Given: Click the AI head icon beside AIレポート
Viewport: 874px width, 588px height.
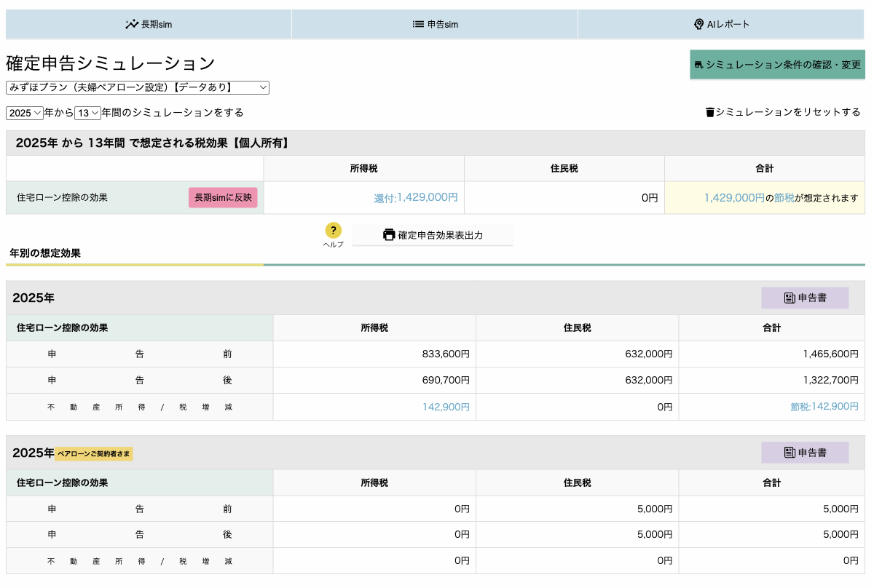Looking at the screenshot, I should [x=699, y=24].
